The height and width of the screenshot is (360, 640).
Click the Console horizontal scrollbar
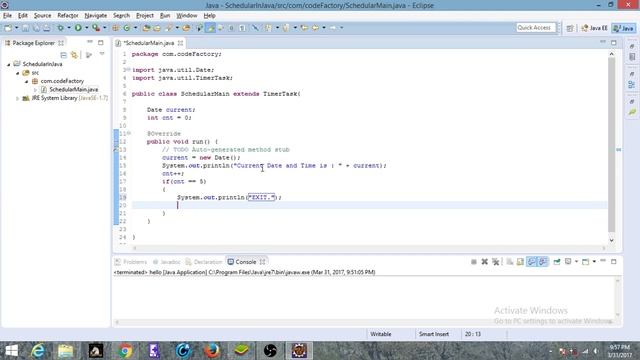point(363,322)
